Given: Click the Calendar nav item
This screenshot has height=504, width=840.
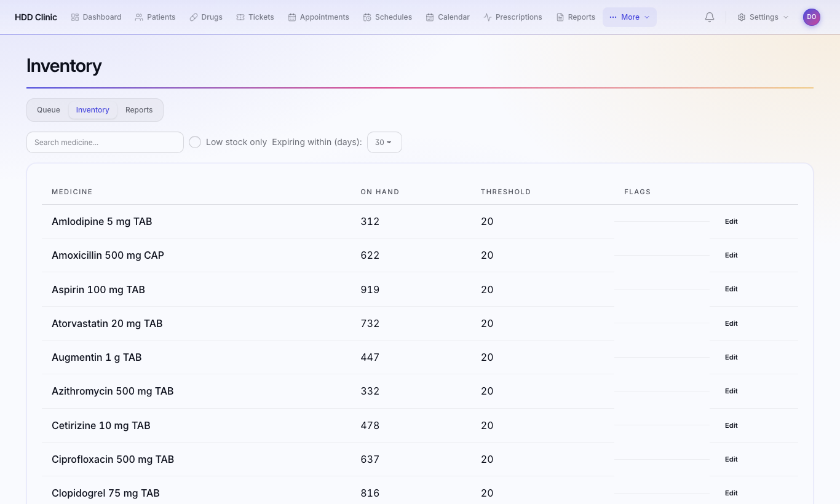Looking at the screenshot, I should coord(448,17).
